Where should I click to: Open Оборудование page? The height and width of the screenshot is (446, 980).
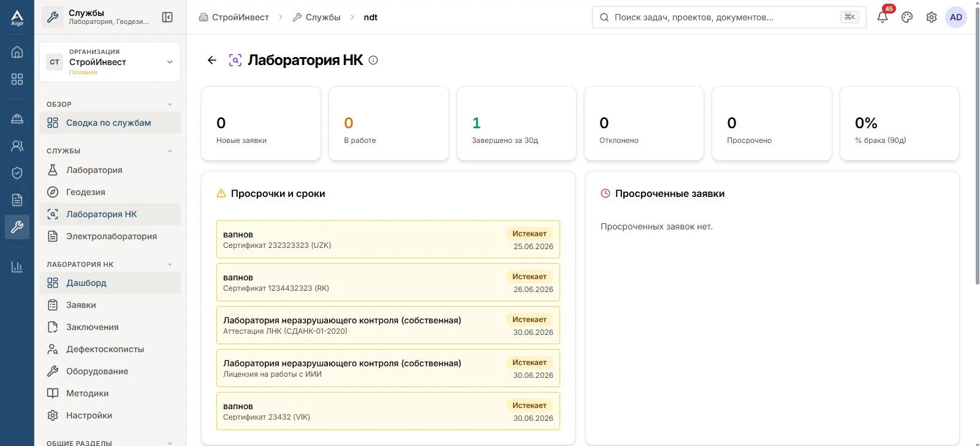(110, 371)
